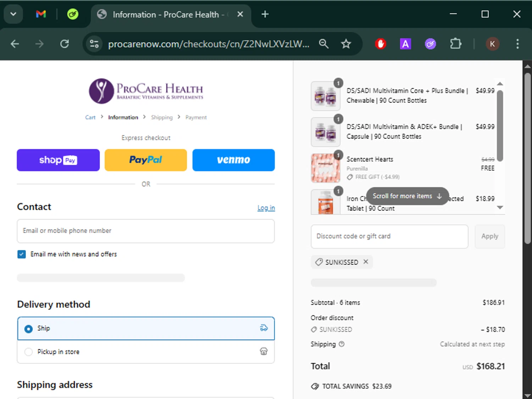Image resolution: width=532 pixels, height=399 pixels.
Task: Click Calculated at next step text
Action: 472,344
